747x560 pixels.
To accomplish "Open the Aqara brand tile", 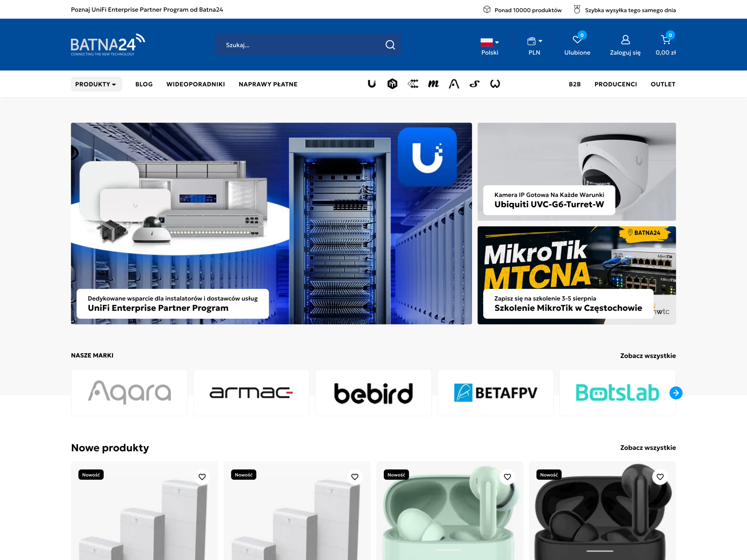I will [129, 393].
